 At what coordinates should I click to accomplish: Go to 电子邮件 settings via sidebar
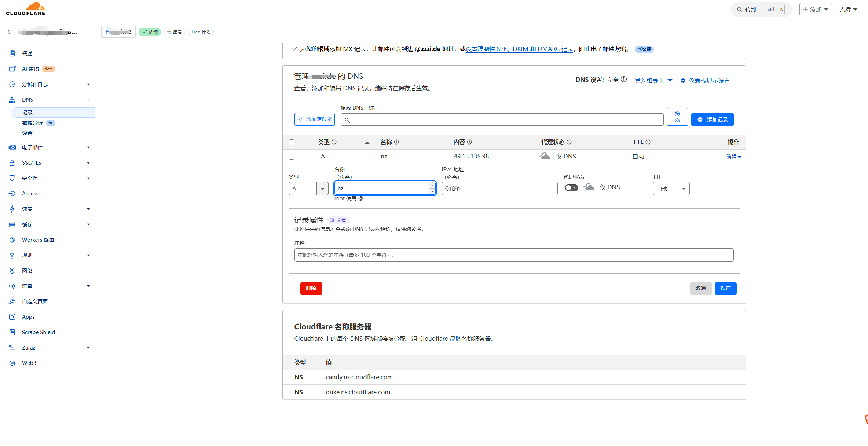tap(32, 147)
